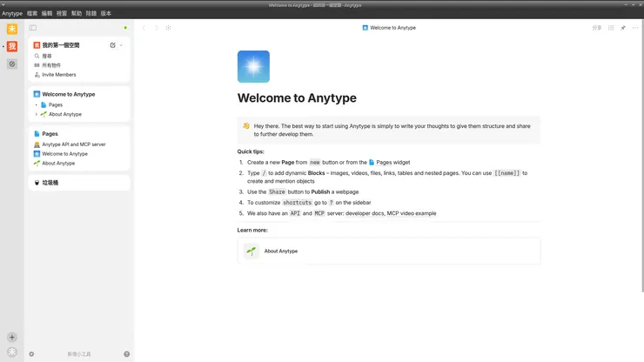The image size is (644, 362).
Task: Click the Quick tips: heading text
Action: tap(251, 151)
